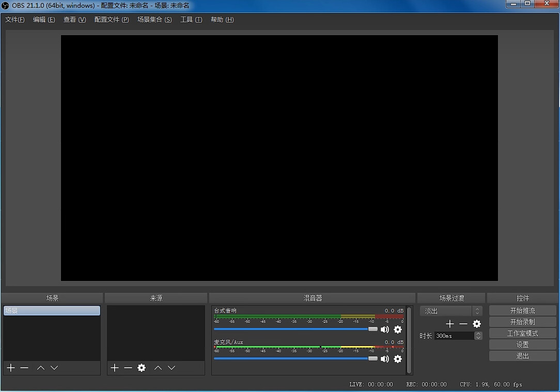Screen dimensions: 560x392
Task: Adjust 时长 duration stepper arrows
Action: [478, 336]
